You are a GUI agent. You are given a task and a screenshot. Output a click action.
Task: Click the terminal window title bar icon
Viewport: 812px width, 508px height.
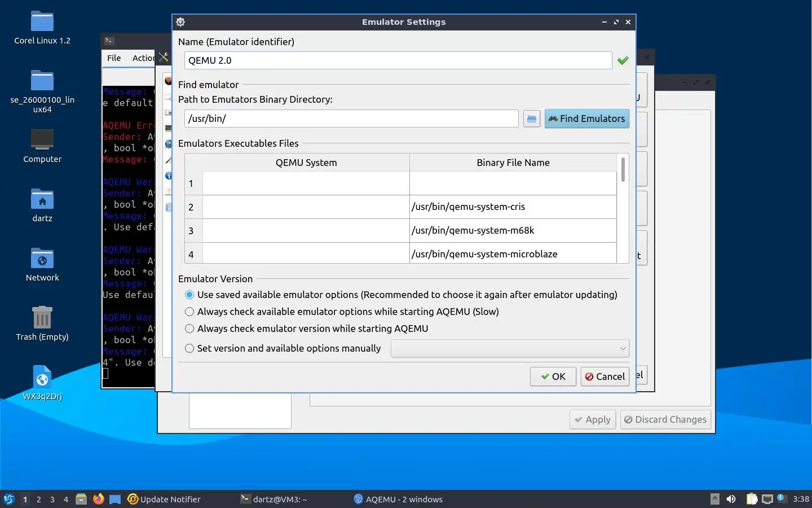109,41
